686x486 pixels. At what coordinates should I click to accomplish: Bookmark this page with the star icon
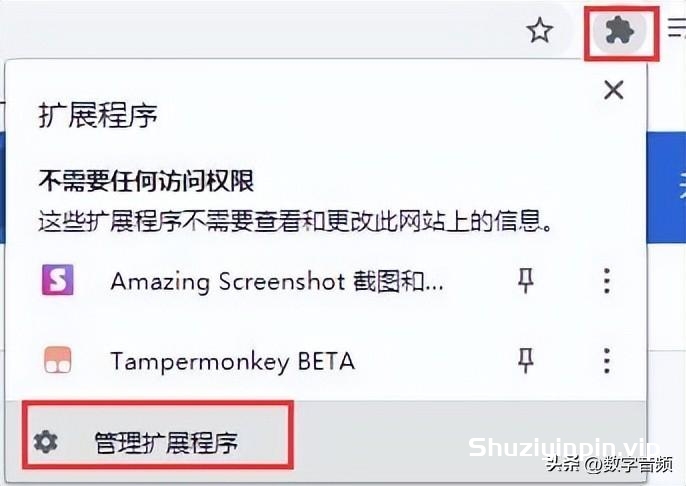[539, 31]
